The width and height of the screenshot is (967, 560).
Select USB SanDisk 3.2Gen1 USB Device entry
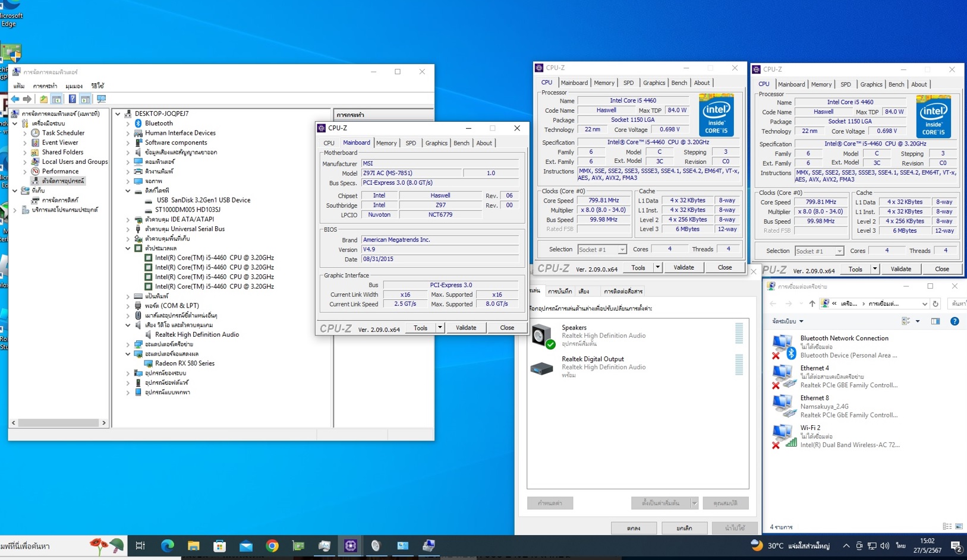pos(203,200)
